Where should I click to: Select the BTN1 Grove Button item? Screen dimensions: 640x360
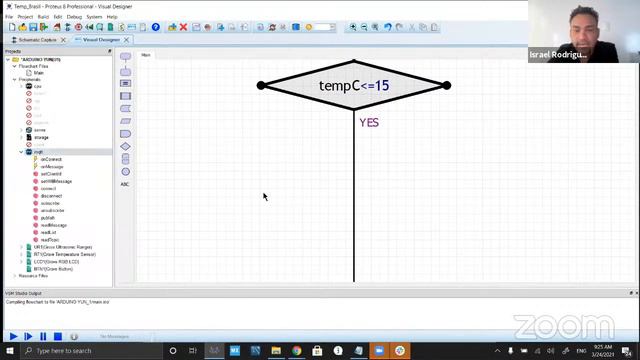(x=53, y=269)
